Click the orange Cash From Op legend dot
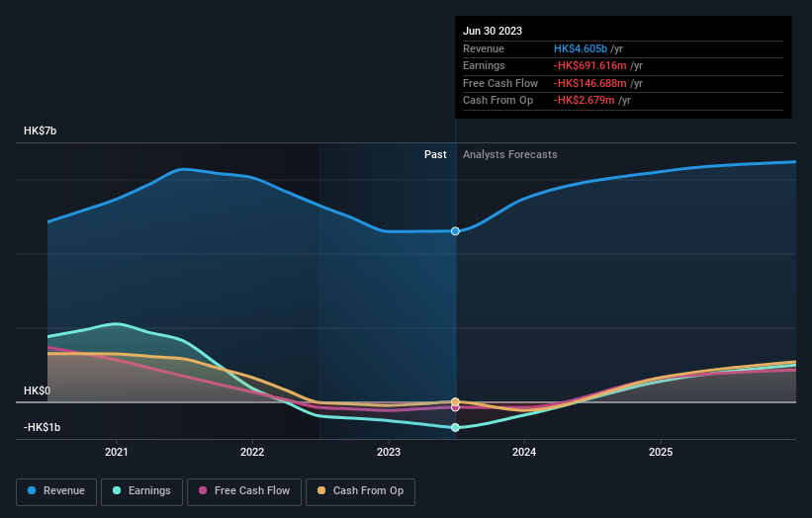The image size is (812, 518). [x=321, y=490]
